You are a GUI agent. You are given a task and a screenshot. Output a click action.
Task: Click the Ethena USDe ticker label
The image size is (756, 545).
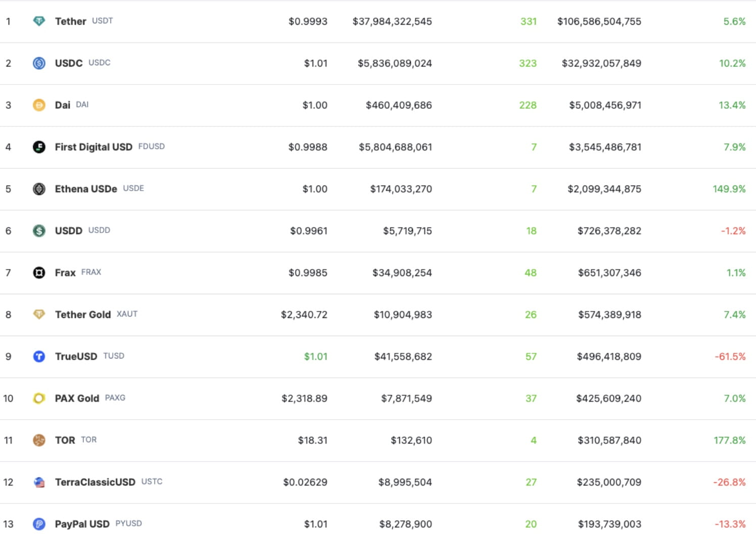click(133, 188)
